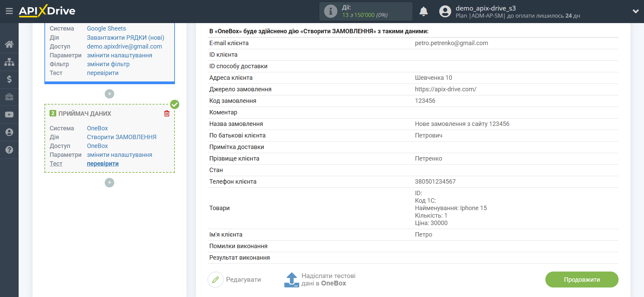Open the profile icon in sidebar
The height and width of the screenshot is (297, 644).
pyautogui.click(x=9, y=132)
